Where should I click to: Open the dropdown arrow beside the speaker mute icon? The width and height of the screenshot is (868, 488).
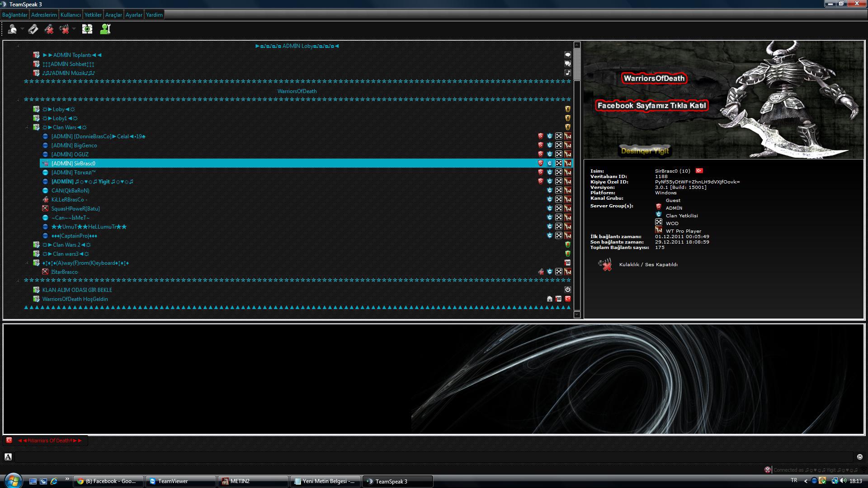74,29
